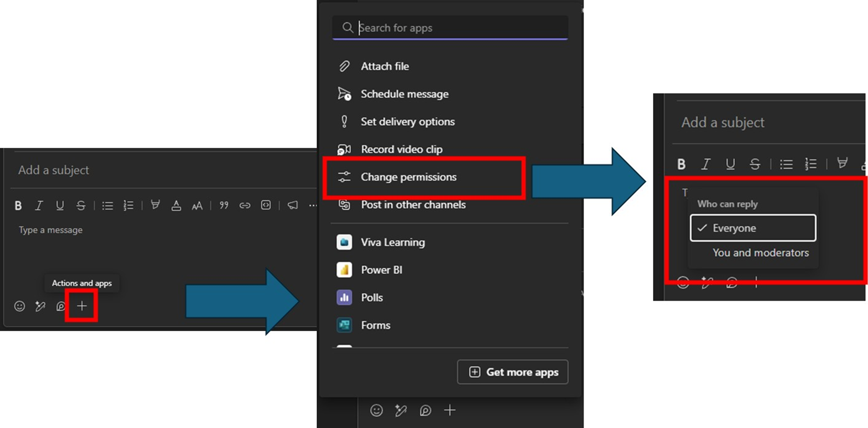Open Actions and apps plus button in left box
Viewport: 868px width, 428px height.
(81, 306)
